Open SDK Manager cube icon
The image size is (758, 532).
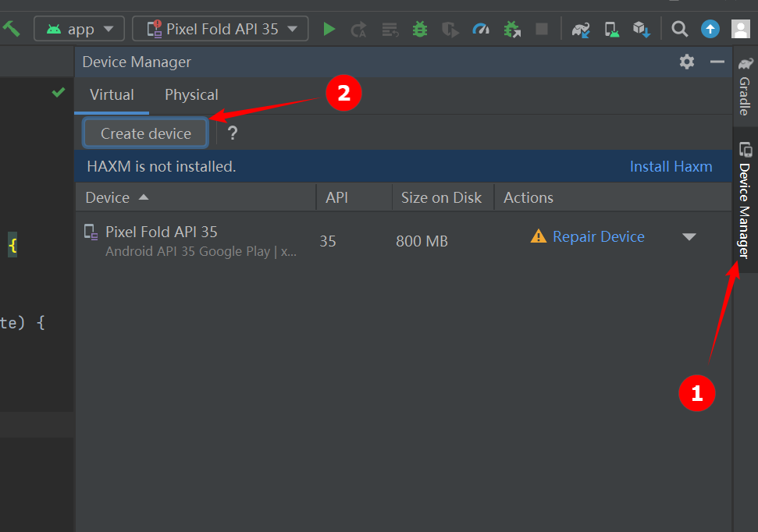click(x=642, y=30)
